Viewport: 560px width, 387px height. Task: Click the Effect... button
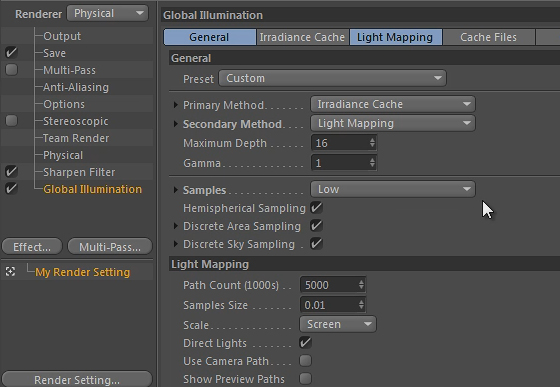pos(32,247)
